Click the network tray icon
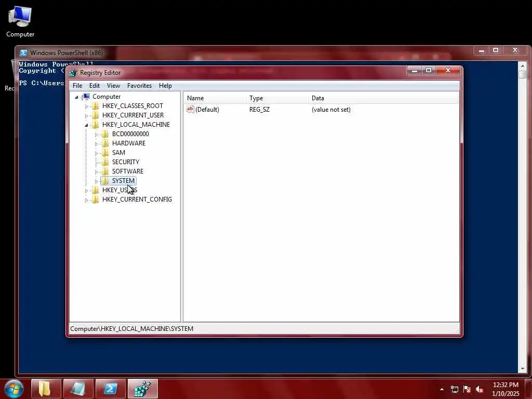This screenshot has width=532, height=399. pyautogui.click(x=454, y=389)
